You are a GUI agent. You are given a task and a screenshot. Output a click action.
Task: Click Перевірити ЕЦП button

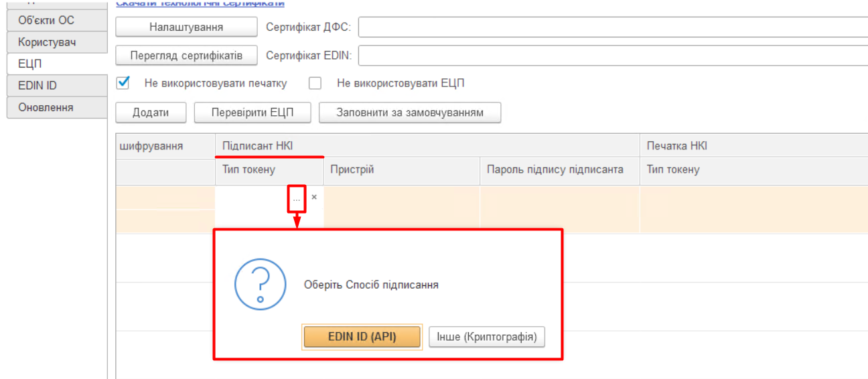252,112
